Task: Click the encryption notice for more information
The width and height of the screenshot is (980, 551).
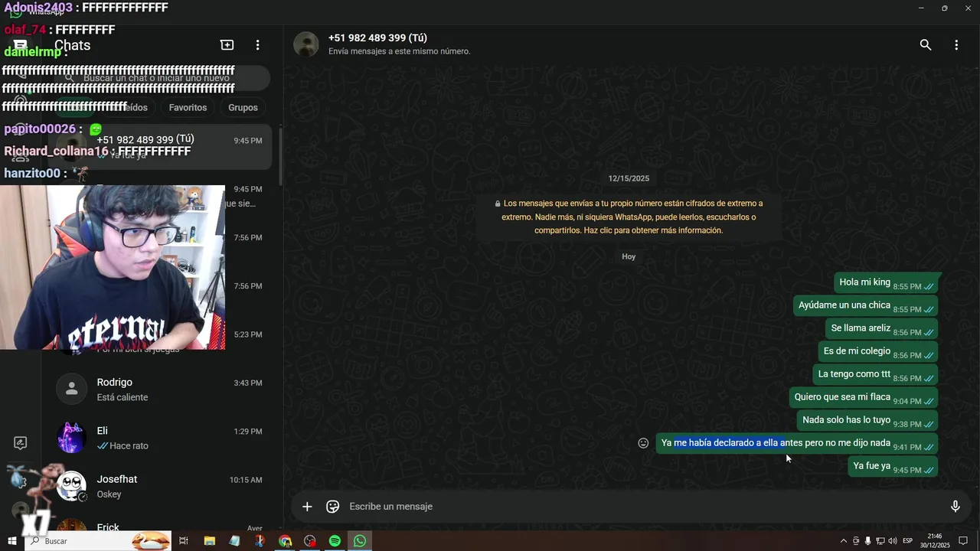Action: tap(629, 217)
